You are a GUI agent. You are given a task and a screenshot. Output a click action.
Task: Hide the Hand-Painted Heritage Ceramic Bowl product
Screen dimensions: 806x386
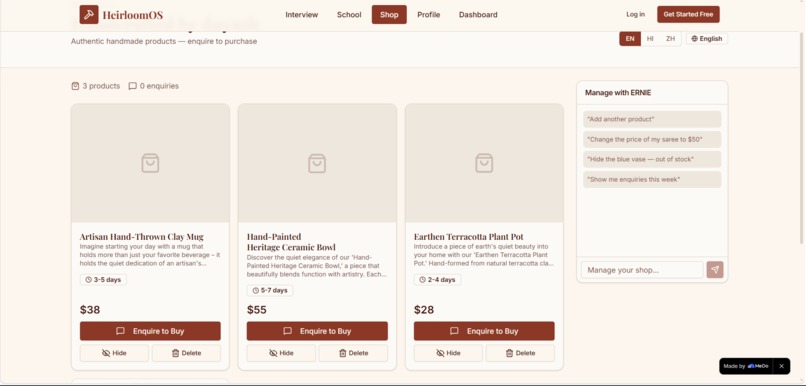coord(281,353)
